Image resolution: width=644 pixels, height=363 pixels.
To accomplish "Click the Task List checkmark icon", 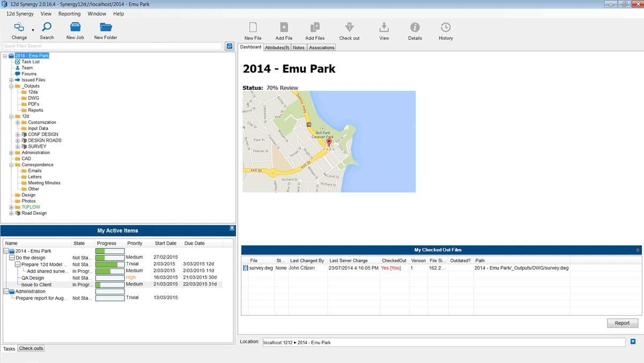I will [18, 62].
